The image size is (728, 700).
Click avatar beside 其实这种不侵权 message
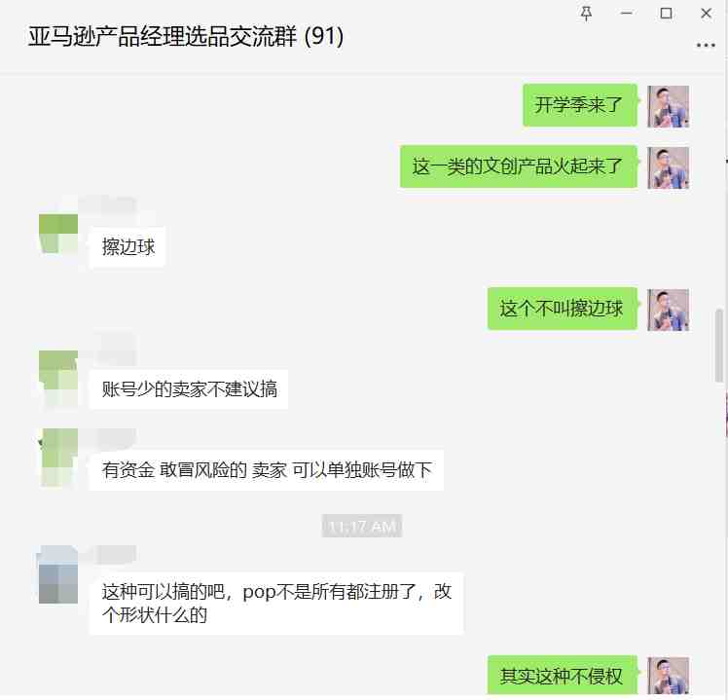[x=668, y=676]
